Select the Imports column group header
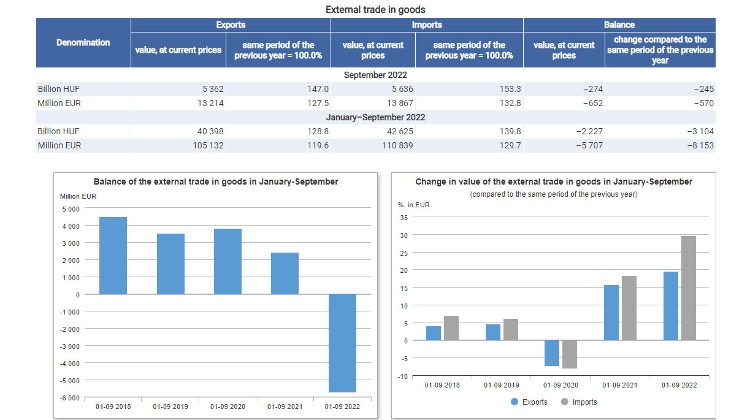This screenshot has width=750, height=420. [427, 23]
